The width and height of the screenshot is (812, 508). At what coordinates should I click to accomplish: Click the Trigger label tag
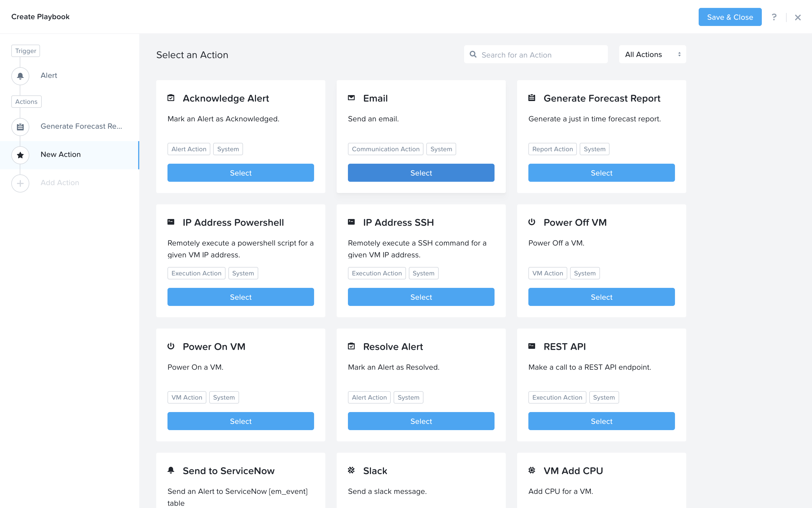[x=25, y=51]
